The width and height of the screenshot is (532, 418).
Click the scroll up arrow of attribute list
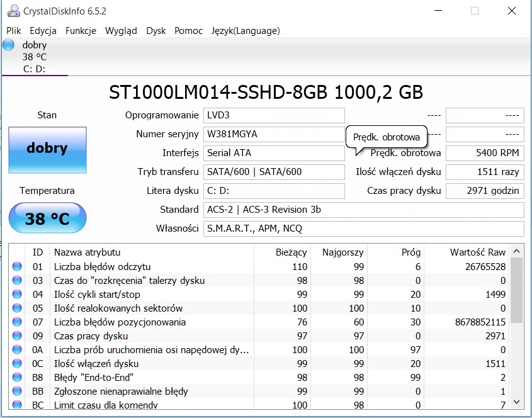tap(516, 251)
